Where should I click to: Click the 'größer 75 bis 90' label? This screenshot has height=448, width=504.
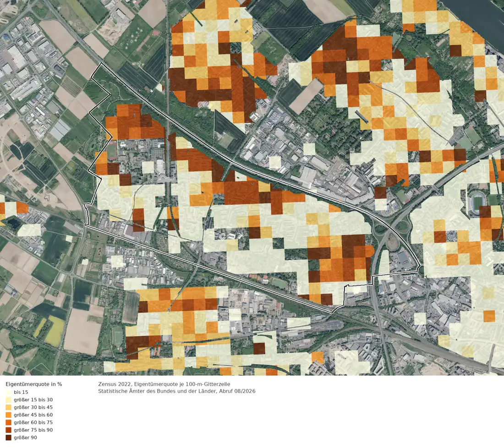[x=33, y=430]
